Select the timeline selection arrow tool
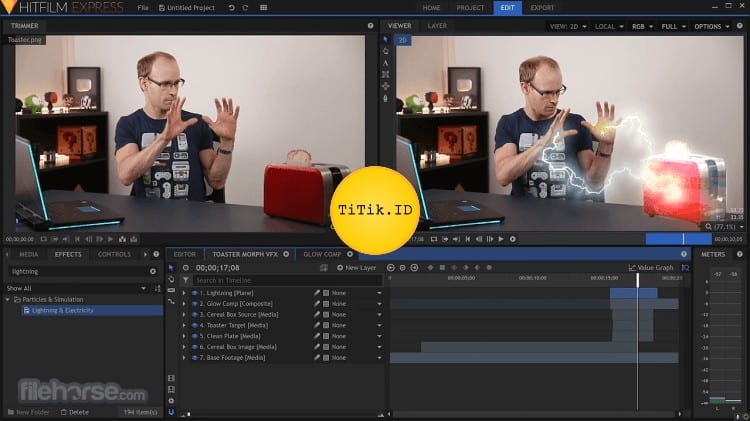 pos(171,267)
